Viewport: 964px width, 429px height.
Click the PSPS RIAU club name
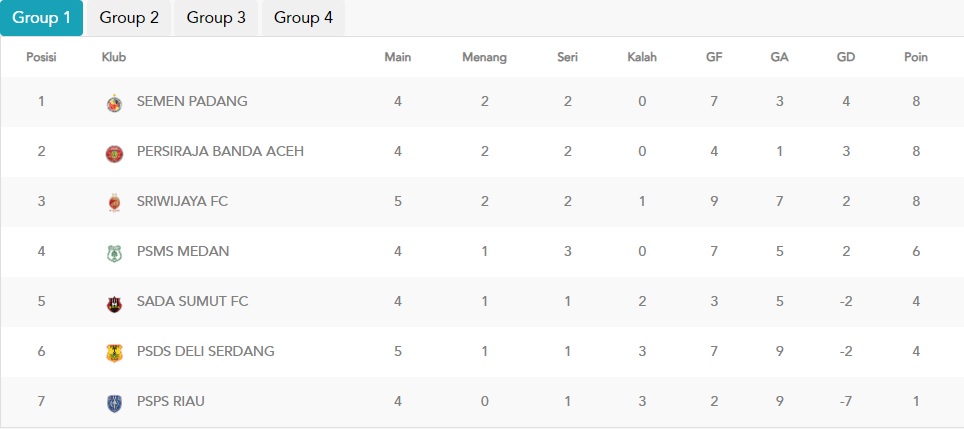tap(170, 401)
